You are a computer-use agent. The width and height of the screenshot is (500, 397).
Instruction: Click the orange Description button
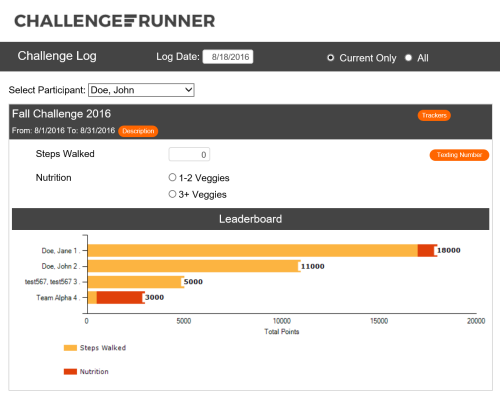(x=138, y=131)
